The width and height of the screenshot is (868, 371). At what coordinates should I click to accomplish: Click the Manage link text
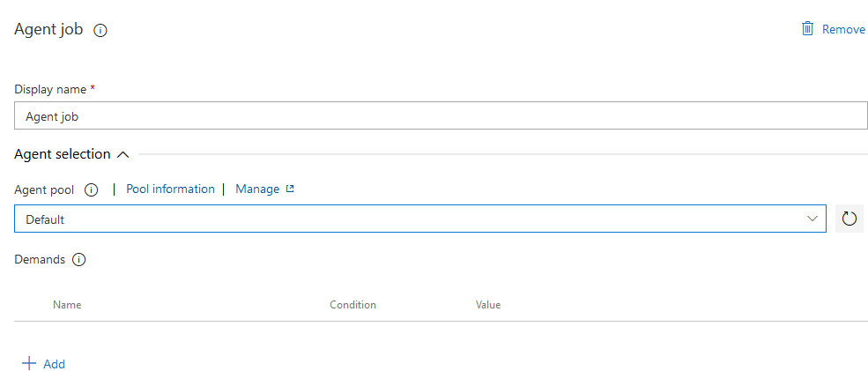point(257,189)
